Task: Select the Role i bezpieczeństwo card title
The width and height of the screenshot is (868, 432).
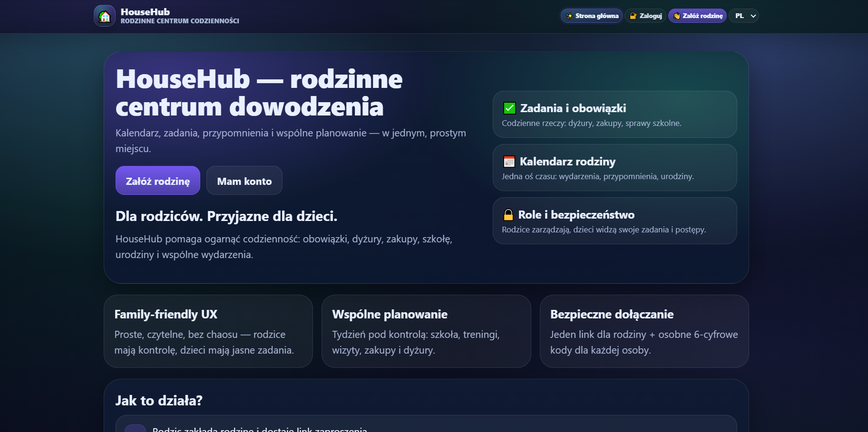Action: pos(576,215)
